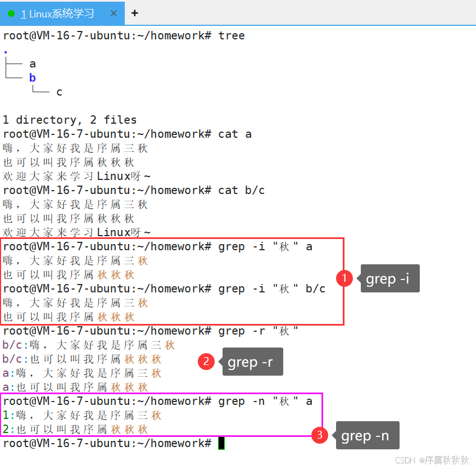
Task: Click the output line "b/c:也可以叫我序属秋秋秋"
Action: [x=82, y=359]
